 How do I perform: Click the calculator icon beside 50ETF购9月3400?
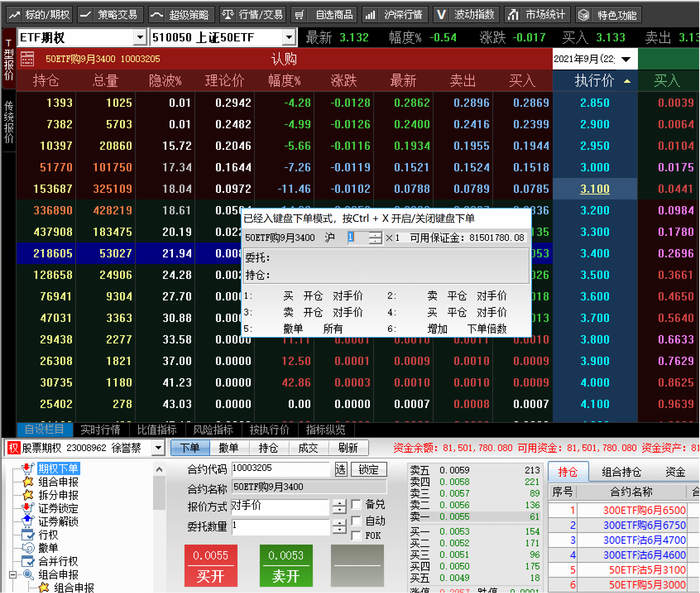tap(27, 59)
